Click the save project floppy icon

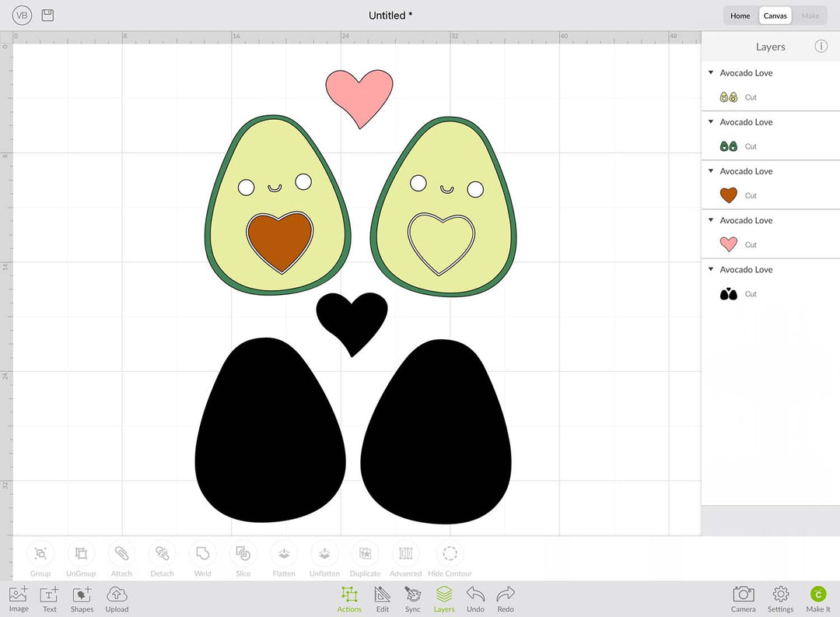tap(47, 15)
